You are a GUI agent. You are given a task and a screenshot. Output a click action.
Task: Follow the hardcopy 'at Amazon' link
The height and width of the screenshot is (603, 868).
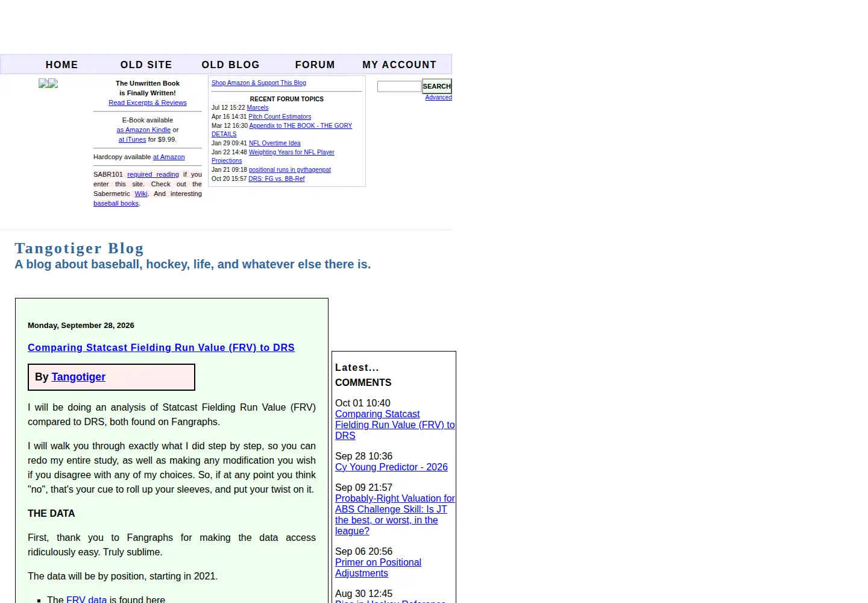(169, 157)
